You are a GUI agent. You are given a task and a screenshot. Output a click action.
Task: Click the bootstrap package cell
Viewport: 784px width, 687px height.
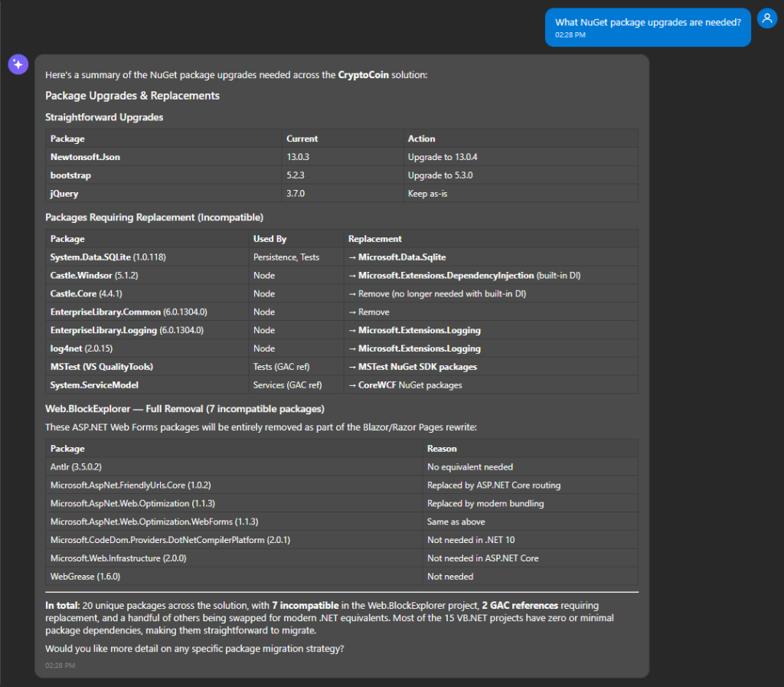[x=164, y=175]
